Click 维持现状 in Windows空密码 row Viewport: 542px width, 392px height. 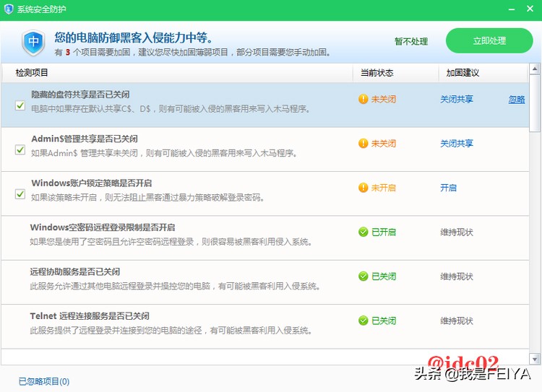[x=456, y=232]
